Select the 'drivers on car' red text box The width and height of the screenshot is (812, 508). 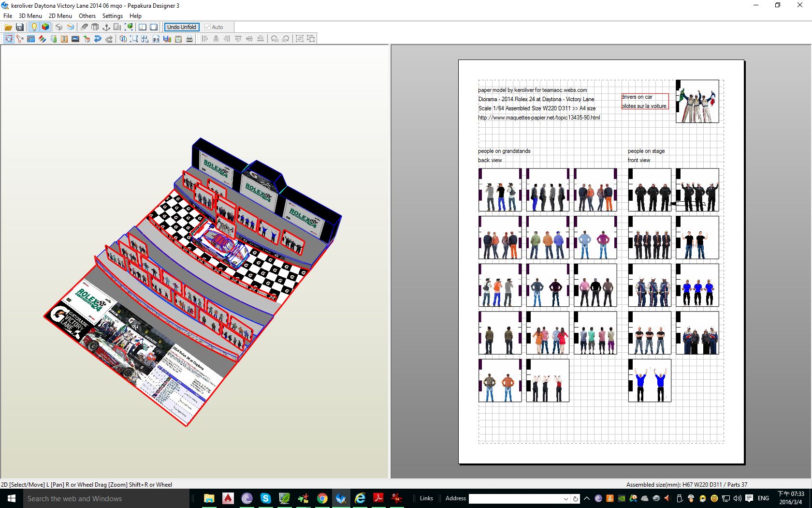point(645,101)
